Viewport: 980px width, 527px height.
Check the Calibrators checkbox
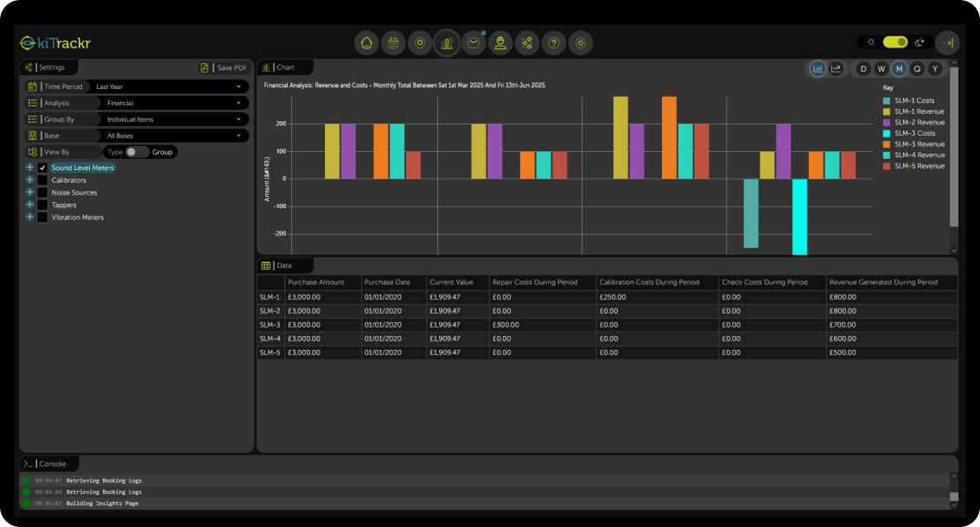click(41, 180)
